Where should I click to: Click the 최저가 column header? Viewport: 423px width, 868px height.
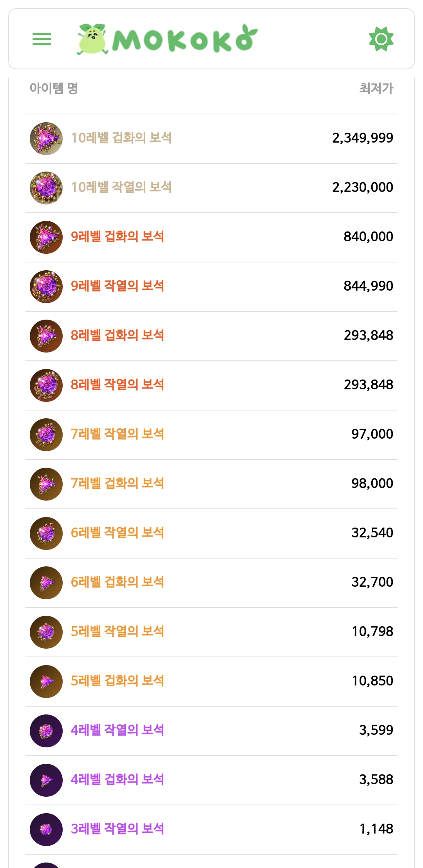click(x=376, y=89)
